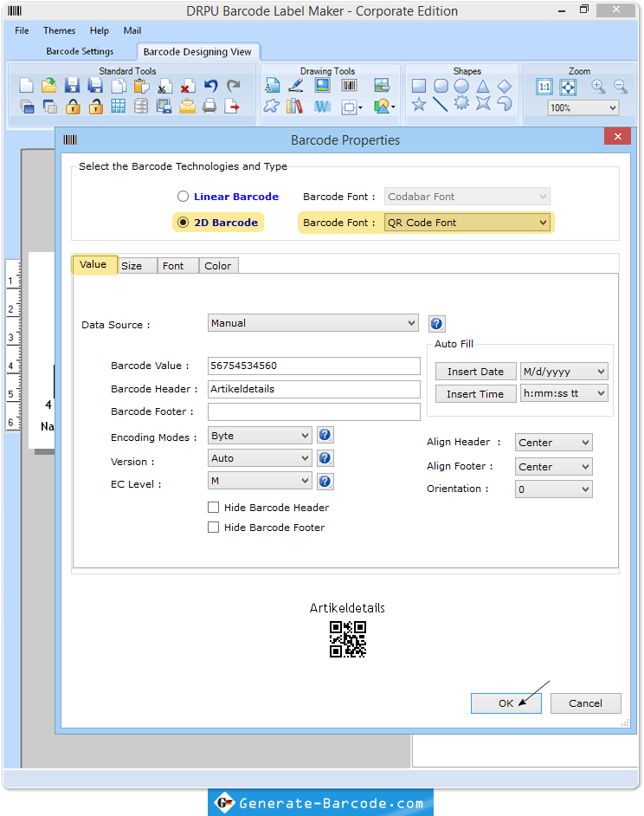Switch to the Barcode Settings tab
The image size is (644, 816).
80,51
